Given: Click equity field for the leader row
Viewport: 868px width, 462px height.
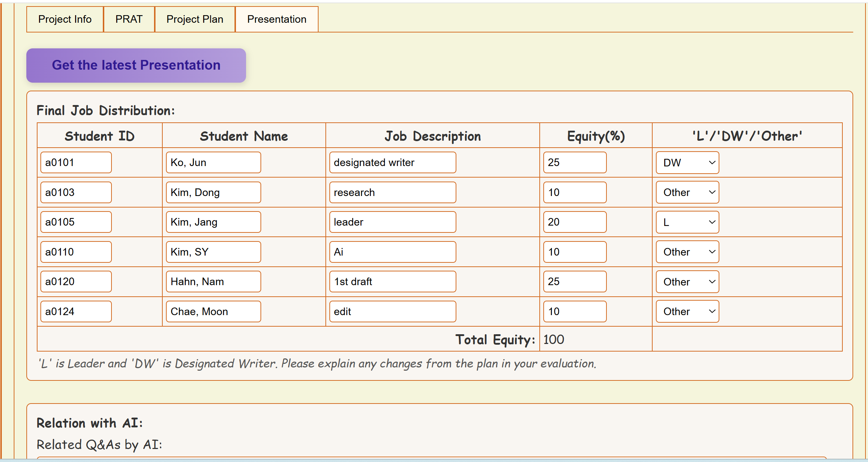Looking at the screenshot, I should coord(575,222).
